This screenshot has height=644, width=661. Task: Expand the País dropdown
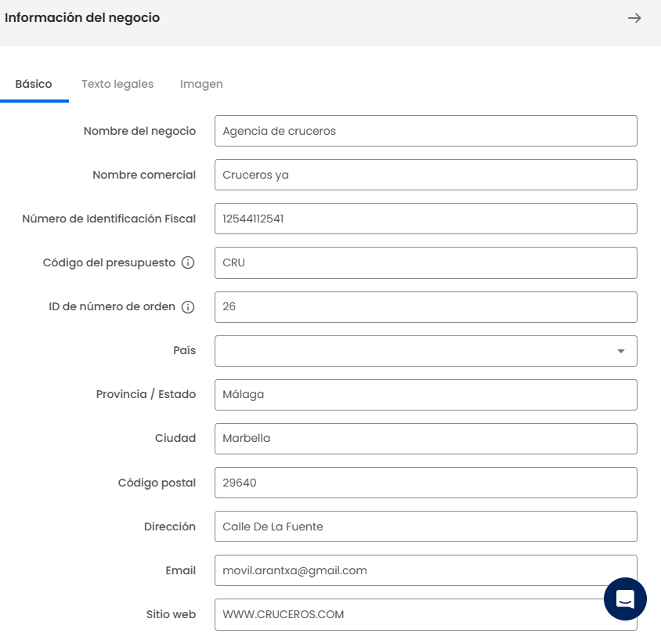tap(425, 351)
